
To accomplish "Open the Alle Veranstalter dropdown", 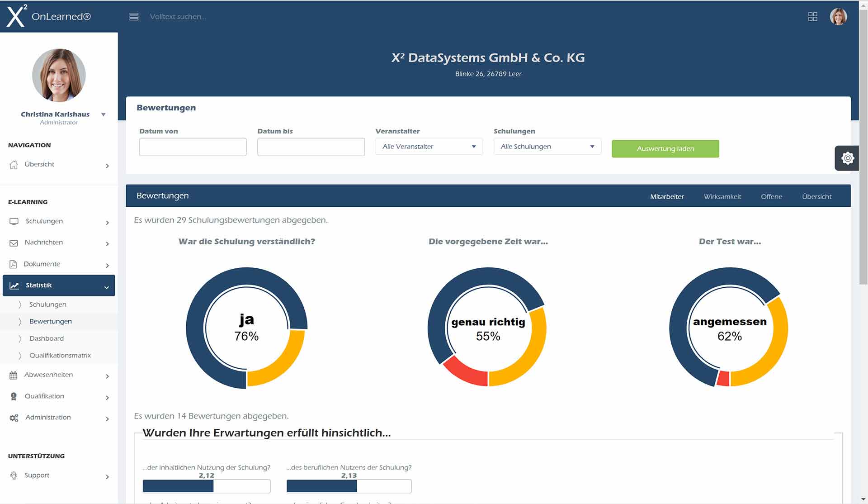I will tap(429, 147).
